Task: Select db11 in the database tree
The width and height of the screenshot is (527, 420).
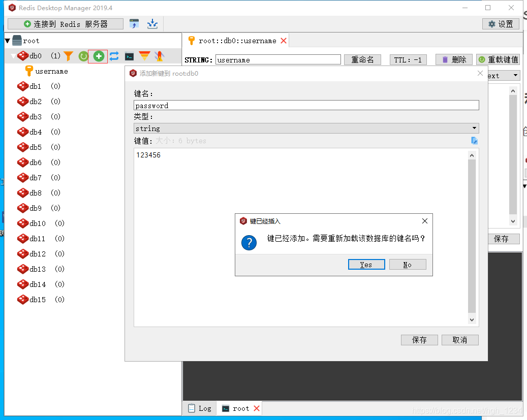Action: click(x=37, y=239)
